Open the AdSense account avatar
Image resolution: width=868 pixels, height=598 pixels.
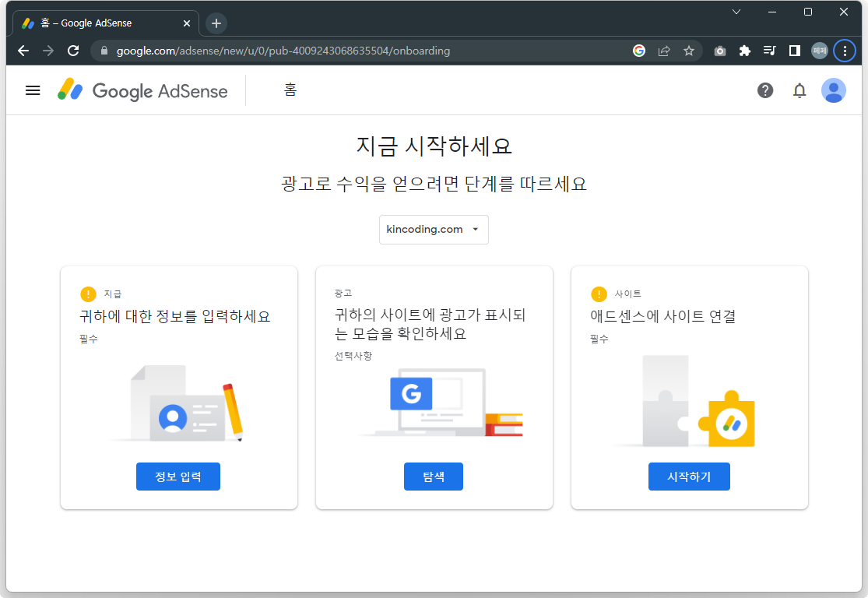tap(833, 90)
